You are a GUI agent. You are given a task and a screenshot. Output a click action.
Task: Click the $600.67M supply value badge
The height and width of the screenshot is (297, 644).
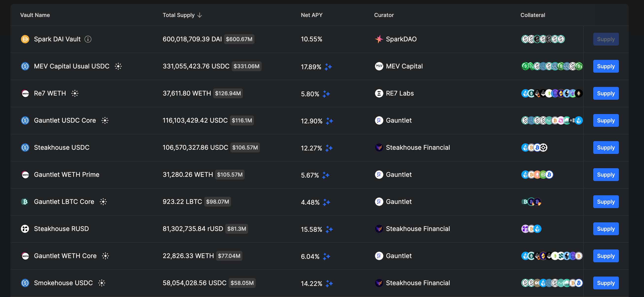[x=239, y=39]
